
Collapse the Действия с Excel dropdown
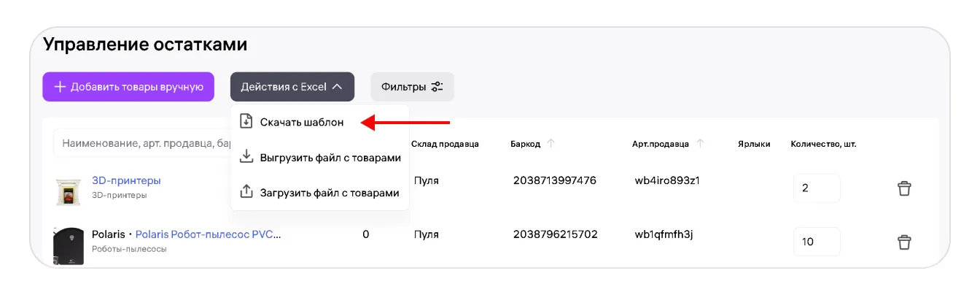(292, 87)
